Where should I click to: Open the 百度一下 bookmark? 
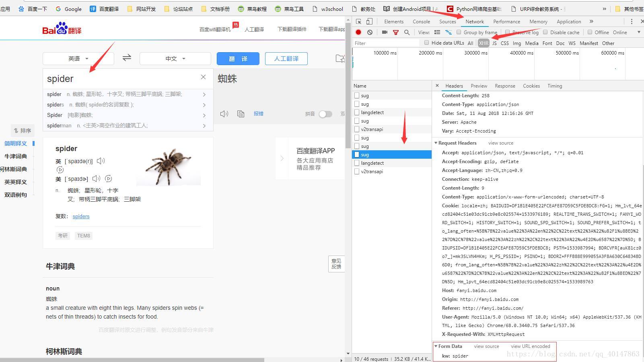click(x=33, y=8)
